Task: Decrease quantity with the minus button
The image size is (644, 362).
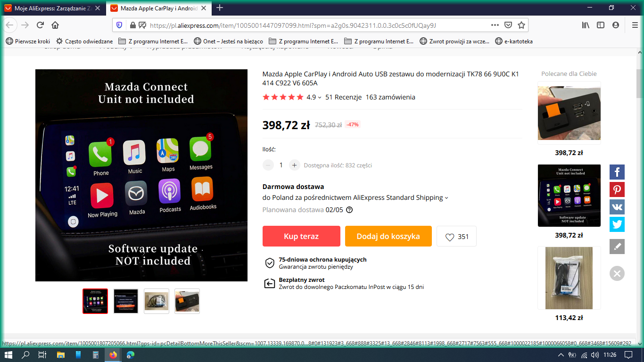Action: tap(268, 165)
